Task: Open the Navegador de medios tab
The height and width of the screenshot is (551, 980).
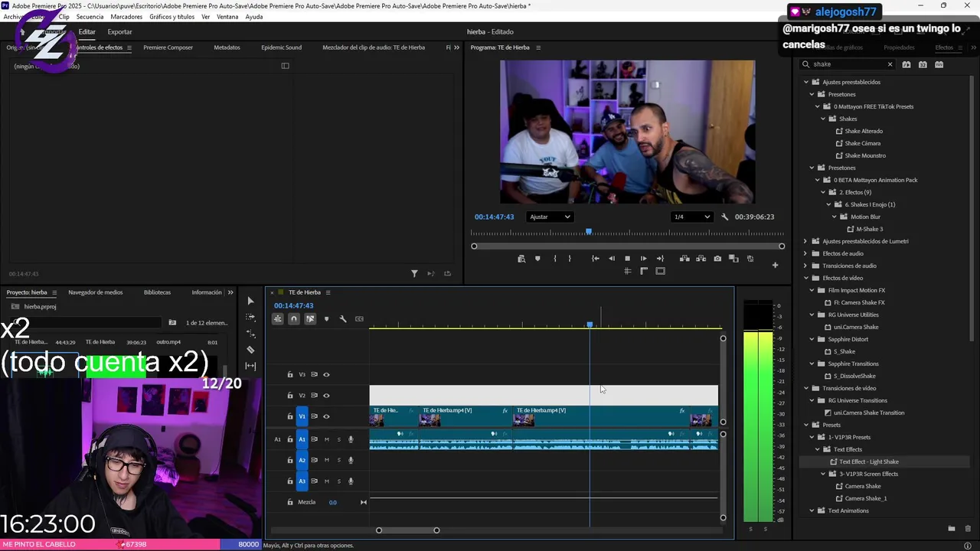Action: click(95, 292)
